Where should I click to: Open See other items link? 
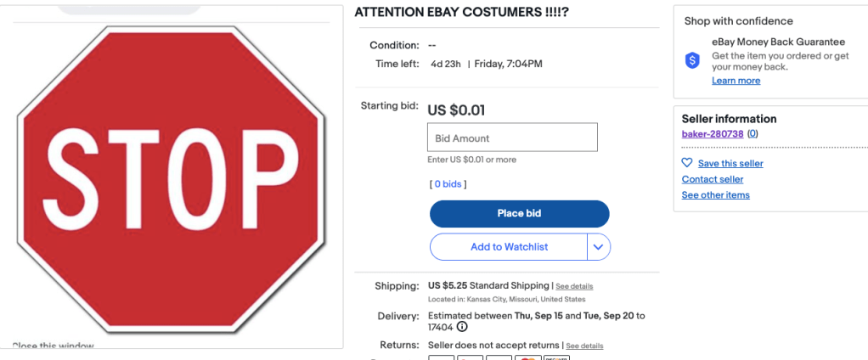[715, 195]
